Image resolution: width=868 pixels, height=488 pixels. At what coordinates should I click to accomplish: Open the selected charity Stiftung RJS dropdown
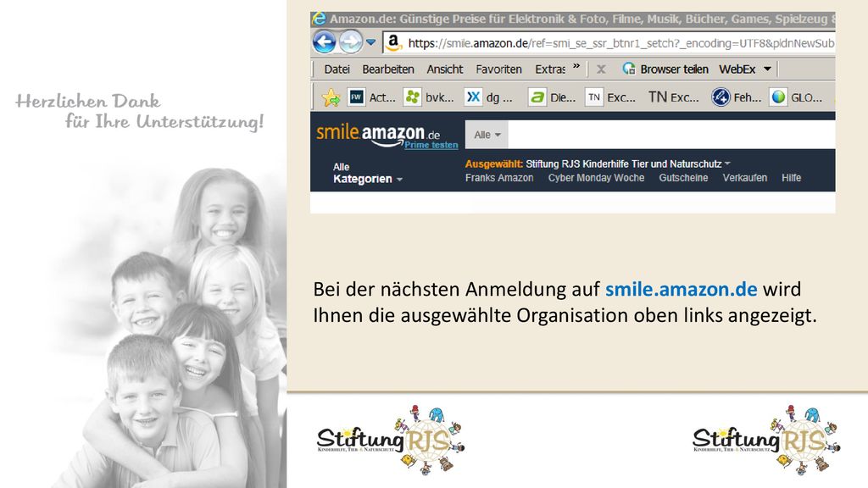[628, 164]
